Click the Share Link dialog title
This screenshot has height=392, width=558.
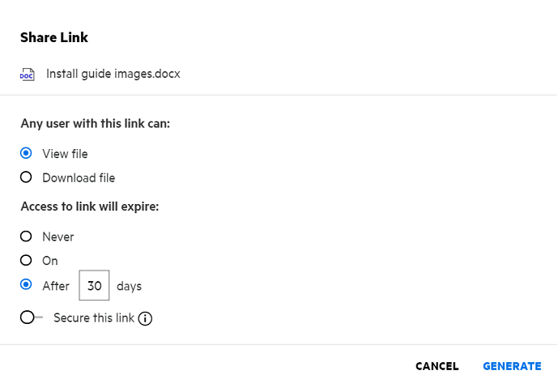(54, 37)
